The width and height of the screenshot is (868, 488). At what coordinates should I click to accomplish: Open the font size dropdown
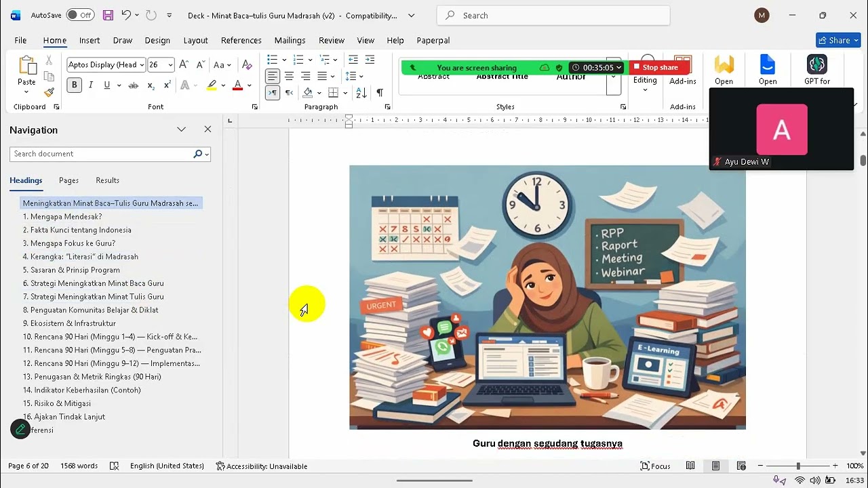coord(170,65)
